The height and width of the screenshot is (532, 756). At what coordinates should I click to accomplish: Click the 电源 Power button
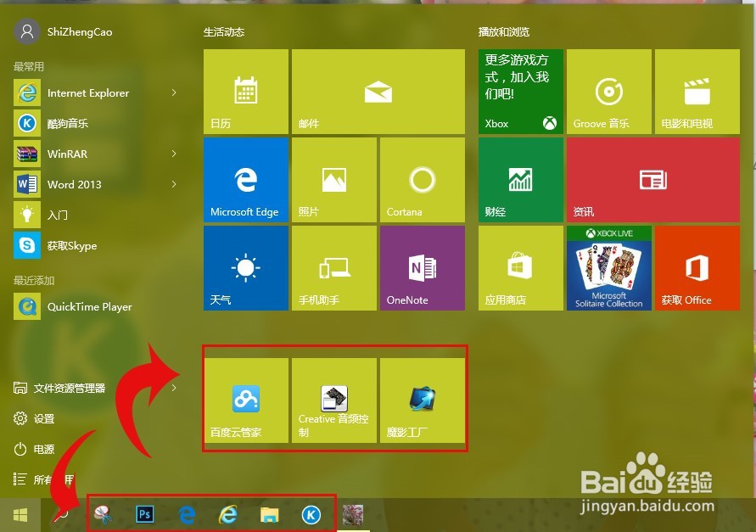tap(34, 449)
